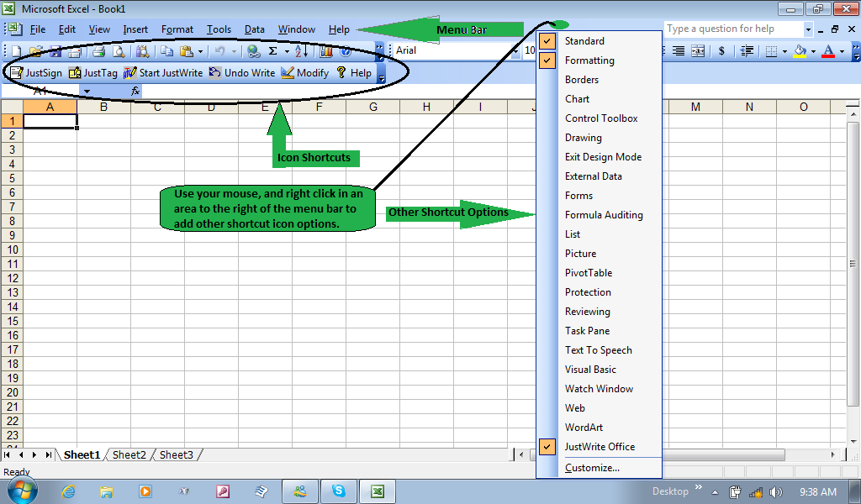
Task: Open Print Preview from the toolbar
Action: [117, 51]
